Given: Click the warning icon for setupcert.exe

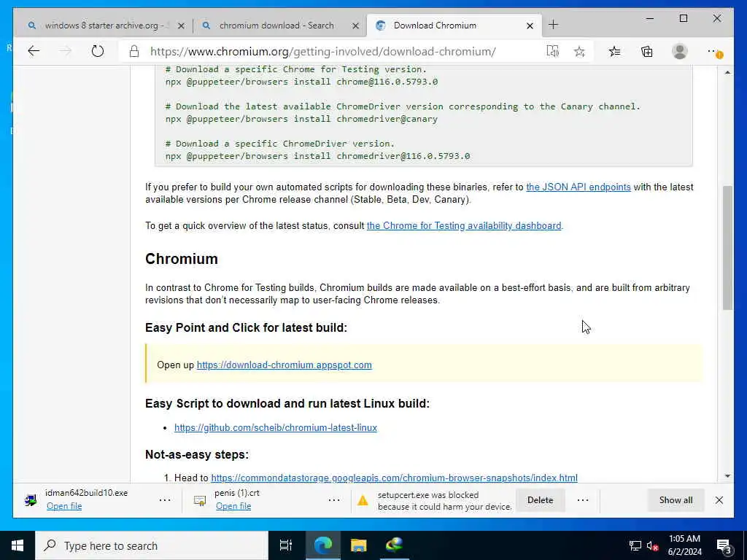Looking at the screenshot, I should (x=363, y=500).
